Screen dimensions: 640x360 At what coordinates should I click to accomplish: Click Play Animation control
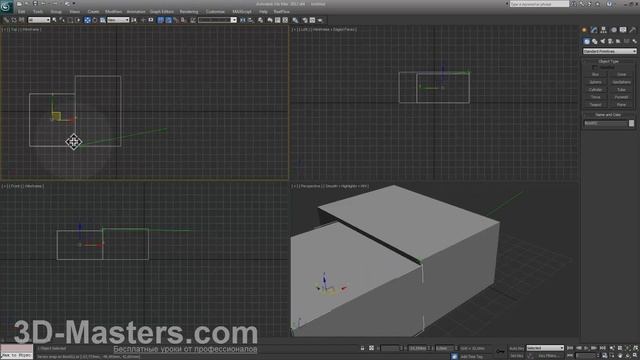pos(587,348)
